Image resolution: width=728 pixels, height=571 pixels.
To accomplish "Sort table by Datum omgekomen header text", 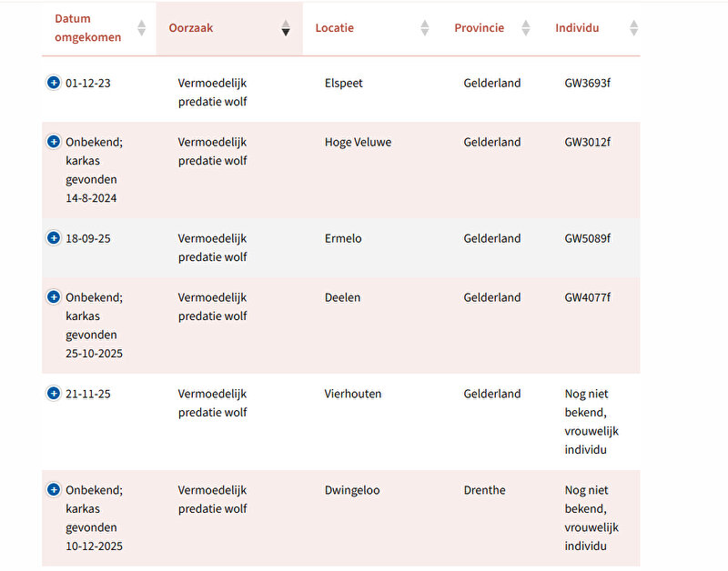I will coord(87,28).
